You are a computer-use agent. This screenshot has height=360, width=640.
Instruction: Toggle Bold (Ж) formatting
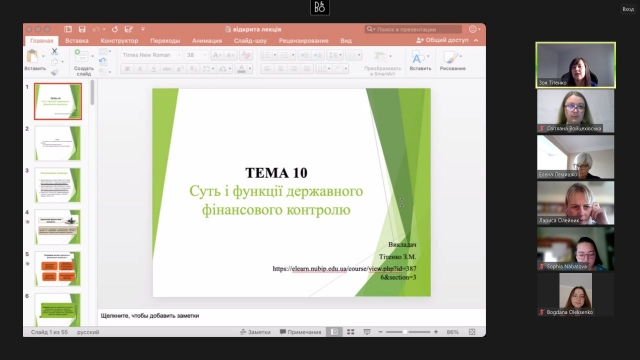[x=127, y=69]
